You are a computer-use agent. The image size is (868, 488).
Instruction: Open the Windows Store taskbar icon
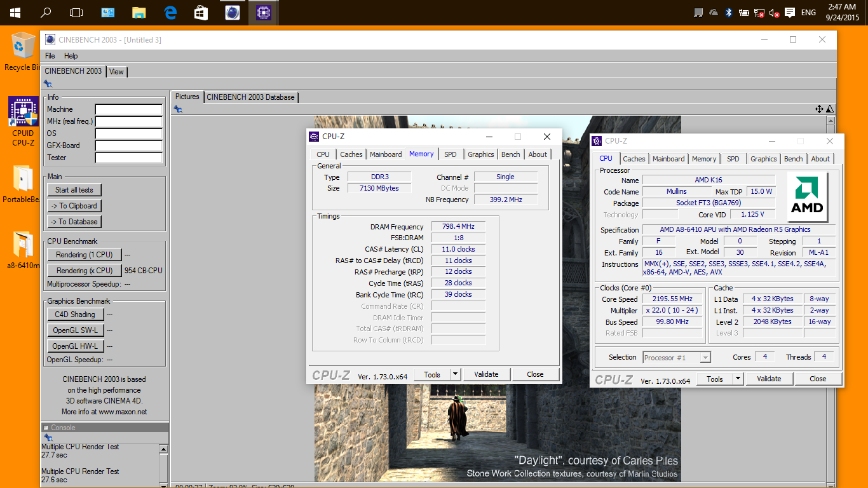tap(201, 12)
